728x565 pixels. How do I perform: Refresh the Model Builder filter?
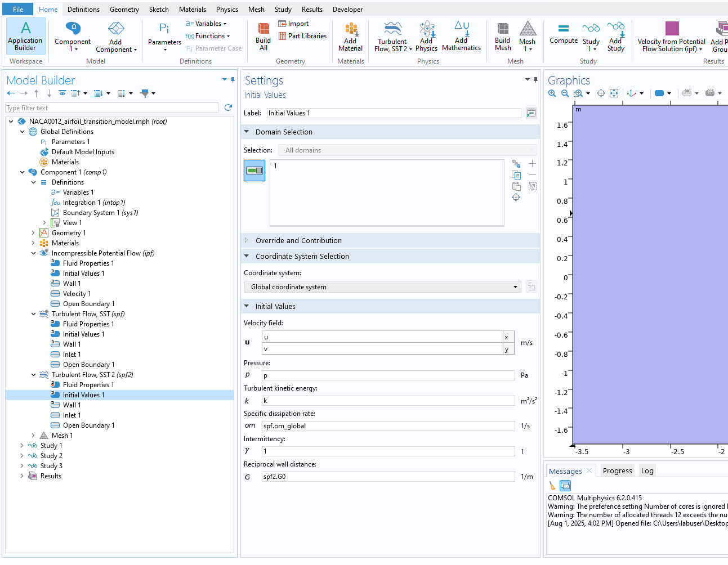[x=228, y=107]
